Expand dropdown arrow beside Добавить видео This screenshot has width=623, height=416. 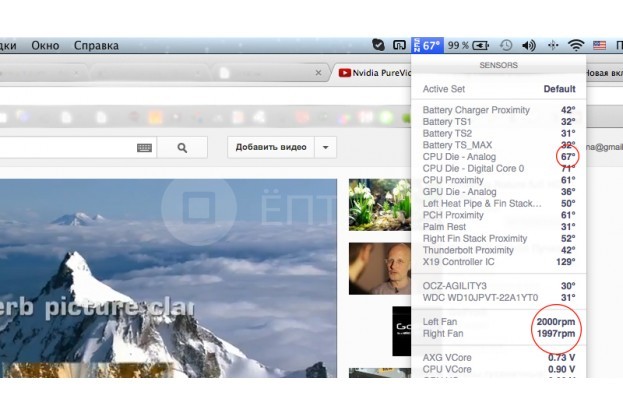click(325, 147)
